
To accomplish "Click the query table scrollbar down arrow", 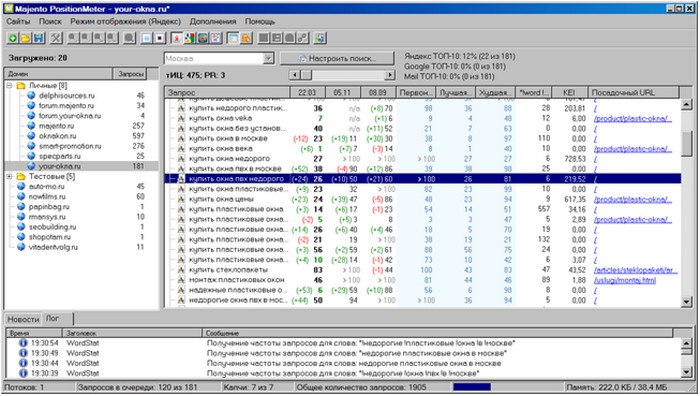I will (x=687, y=302).
